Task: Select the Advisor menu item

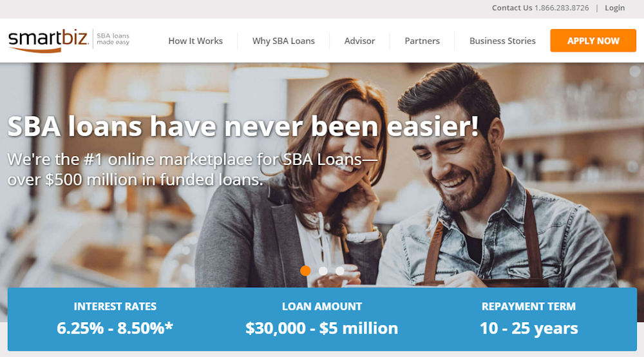Action: 359,41
